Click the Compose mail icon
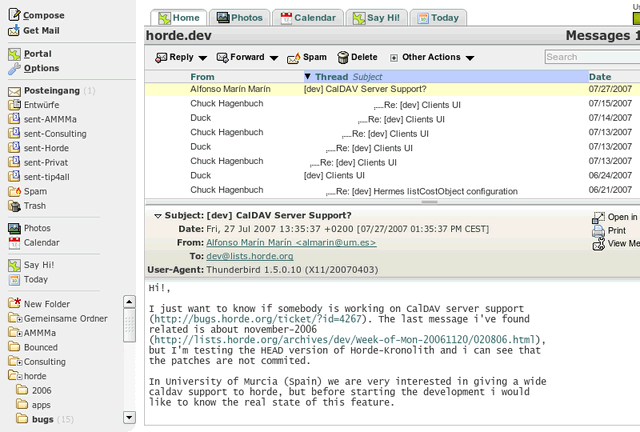This screenshot has width=640, height=432. click(14, 16)
